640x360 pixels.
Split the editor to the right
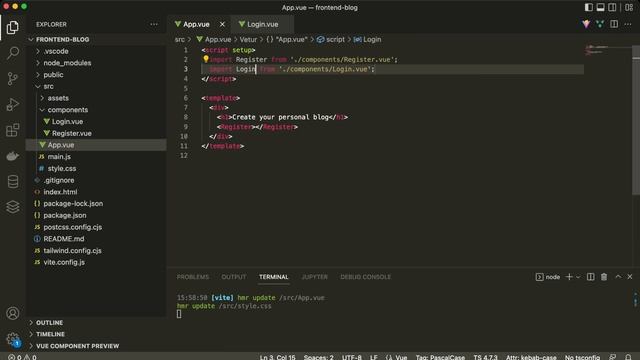(x=614, y=24)
